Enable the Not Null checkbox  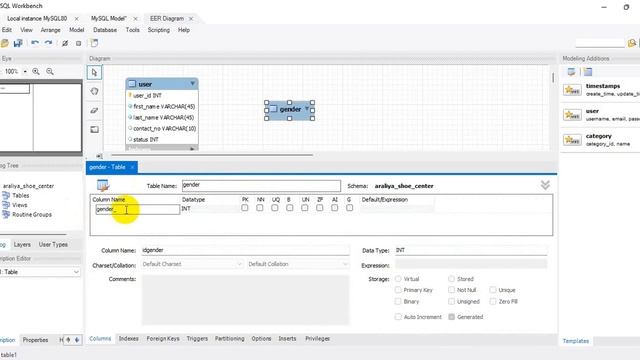click(x=451, y=290)
